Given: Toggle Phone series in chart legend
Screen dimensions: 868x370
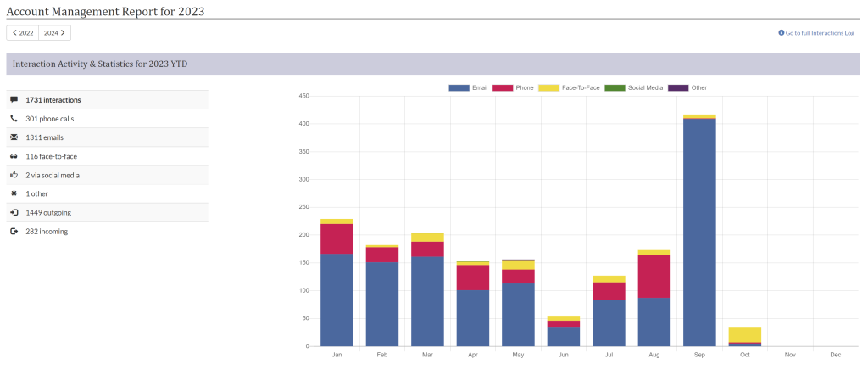Looking at the screenshot, I should point(514,87).
